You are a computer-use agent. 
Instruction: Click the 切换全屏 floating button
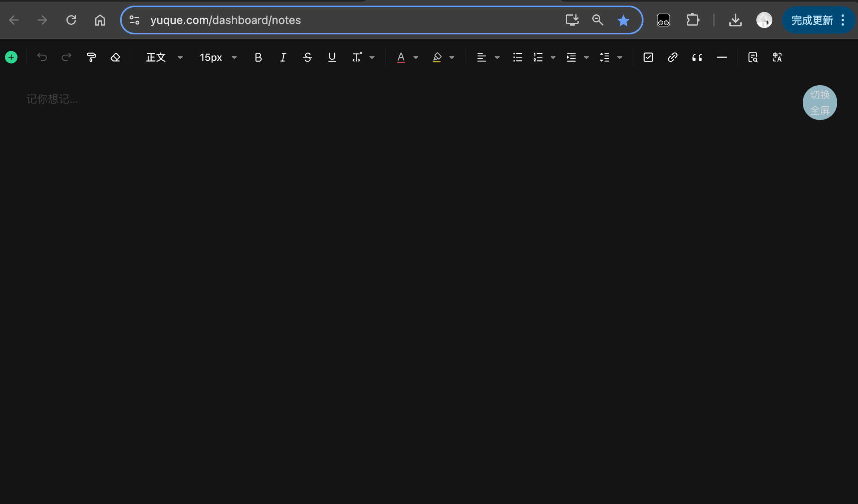[x=820, y=103]
